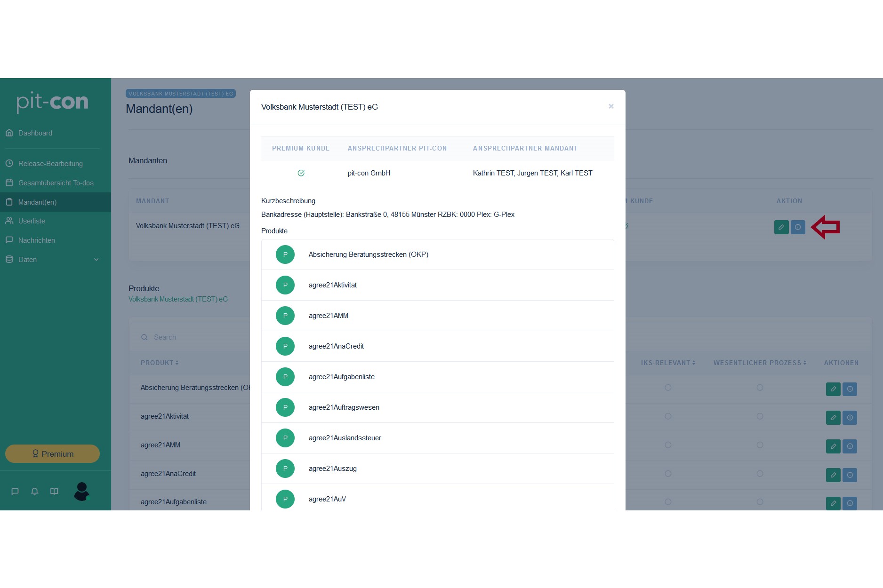Click the pit-con GmbH contact cell
This screenshot has width=883, height=588.
(369, 173)
